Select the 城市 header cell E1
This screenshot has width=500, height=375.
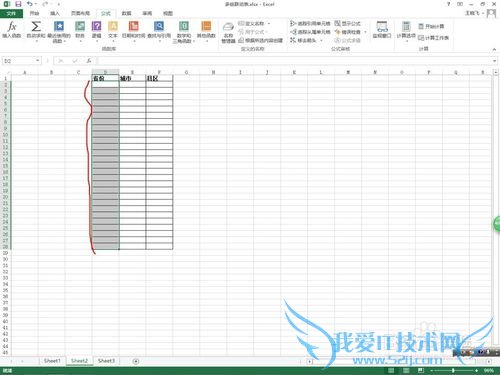tap(132, 78)
